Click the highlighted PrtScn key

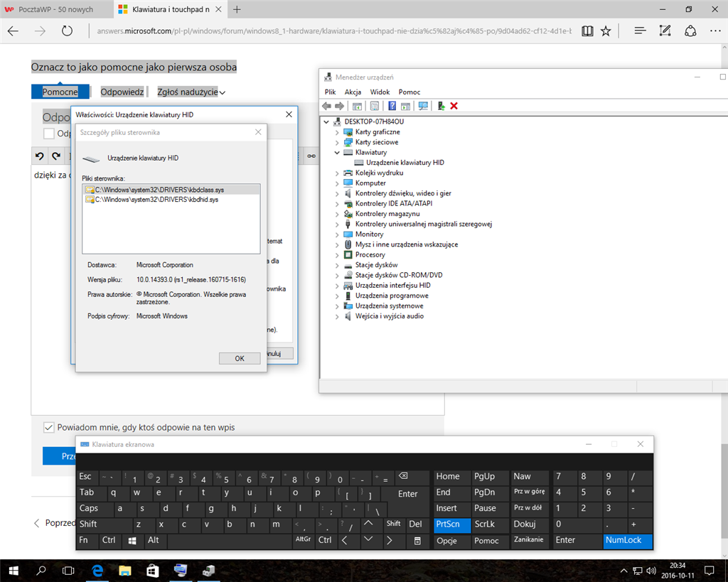pyautogui.click(x=451, y=524)
